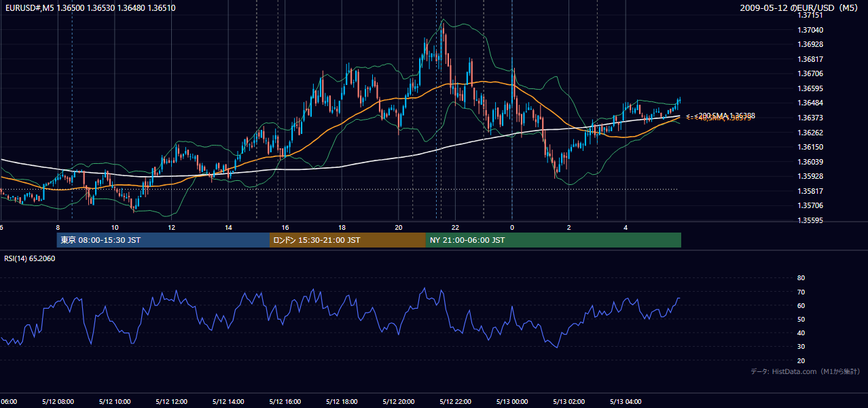The image size is (868, 408).
Task: Click the 5/13 04:00 bottom time label
Action: pos(626,402)
